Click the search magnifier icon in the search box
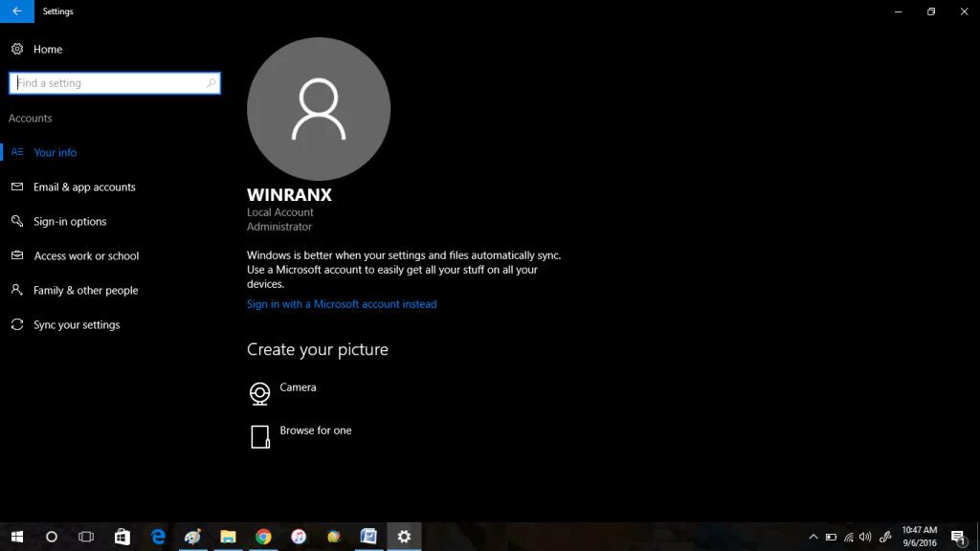 coord(211,83)
